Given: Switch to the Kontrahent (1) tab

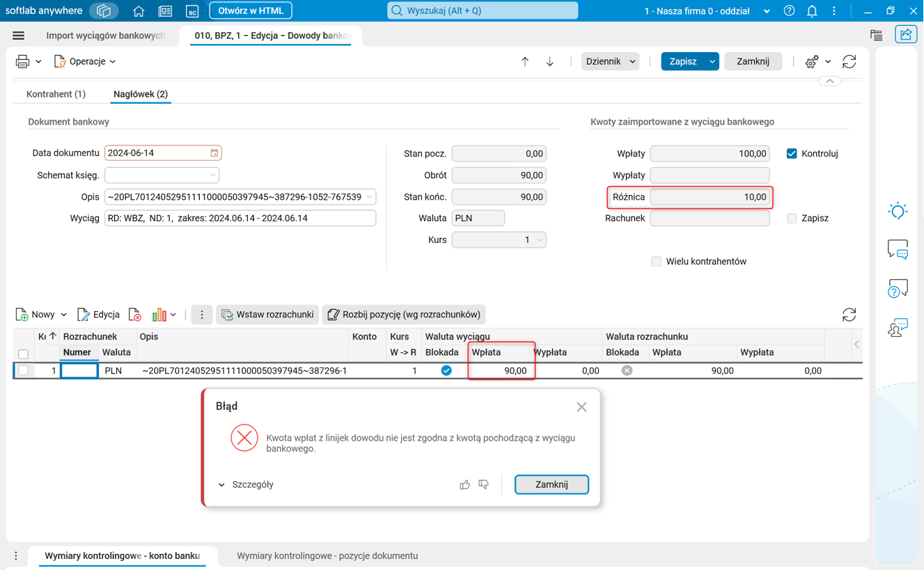Looking at the screenshot, I should (56, 94).
